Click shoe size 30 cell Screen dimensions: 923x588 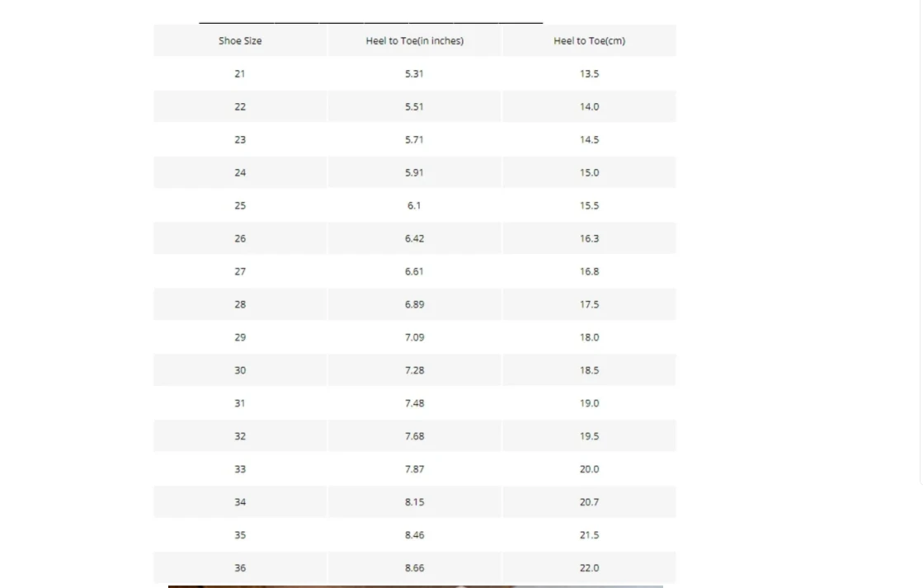[x=240, y=370]
